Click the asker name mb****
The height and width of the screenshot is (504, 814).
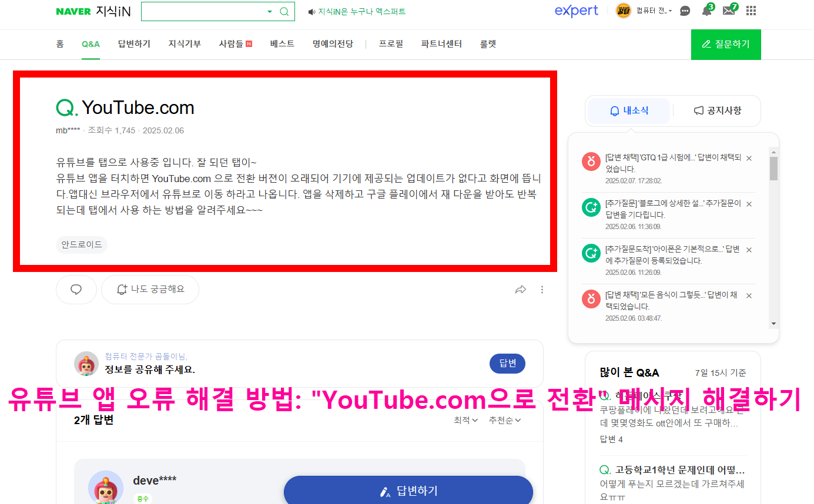click(68, 130)
